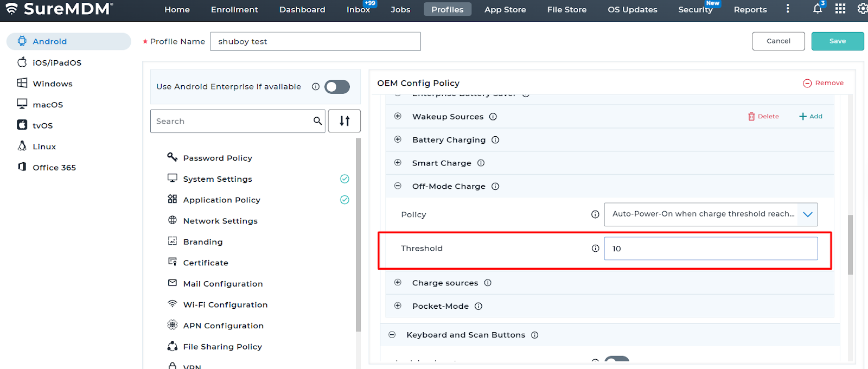Click the Threshold input field

(x=711, y=249)
